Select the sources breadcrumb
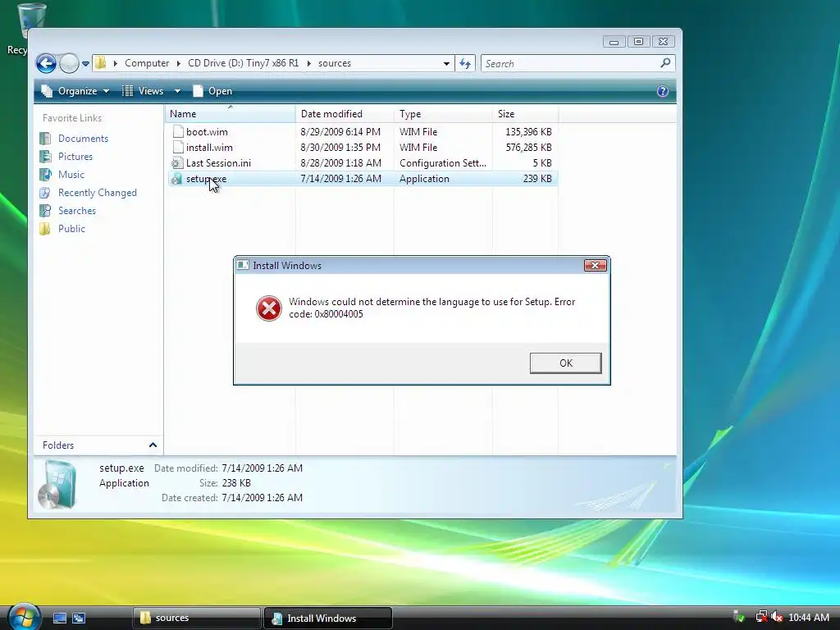This screenshot has width=840, height=630. point(335,63)
